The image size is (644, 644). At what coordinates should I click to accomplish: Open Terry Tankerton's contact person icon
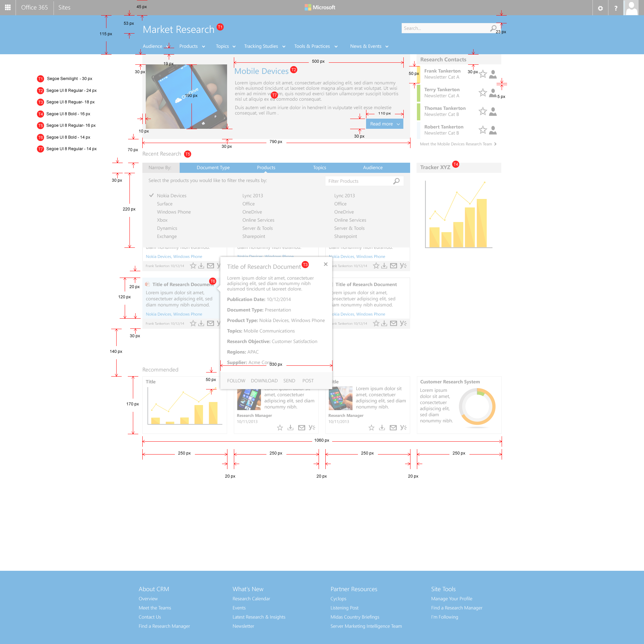coord(493,93)
